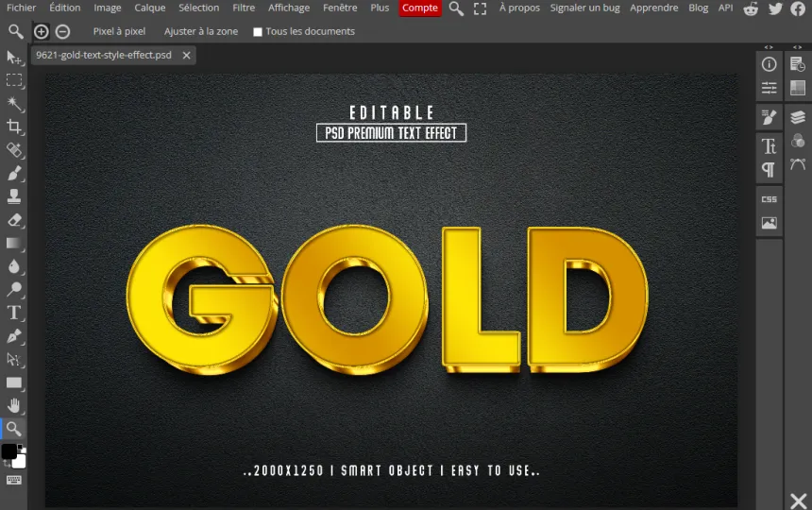
Task: Click the zoom in plus icon
Action: click(41, 31)
